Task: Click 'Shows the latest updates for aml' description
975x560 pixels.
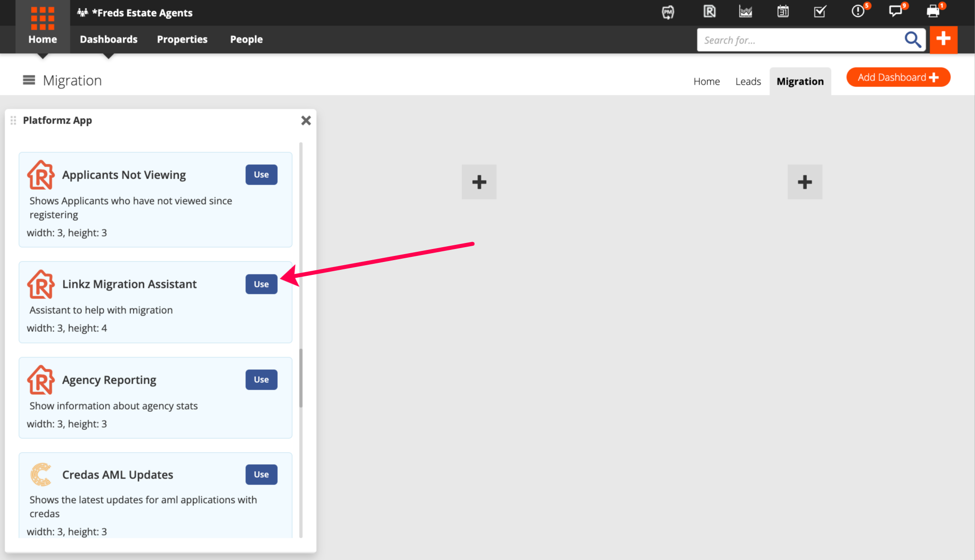Action: [x=143, y=507]
